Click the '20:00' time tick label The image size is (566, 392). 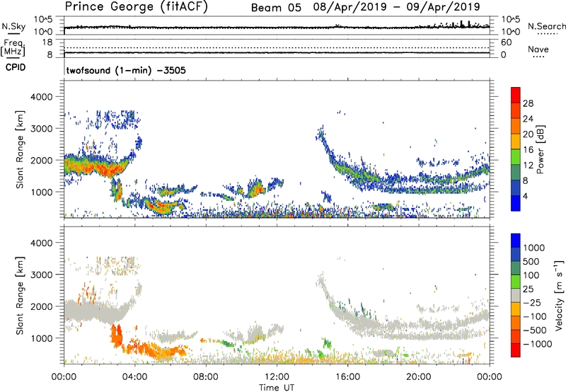click(418, 377)
